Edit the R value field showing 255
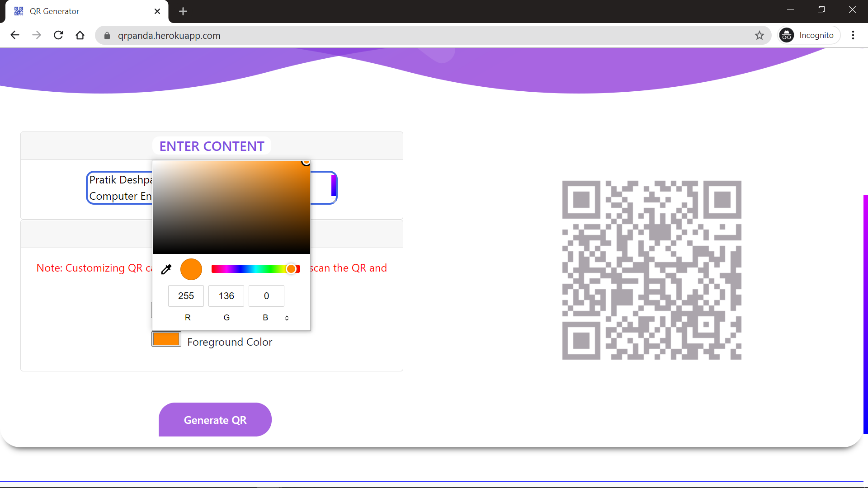 pyautogui.click(x=186, y=296)
